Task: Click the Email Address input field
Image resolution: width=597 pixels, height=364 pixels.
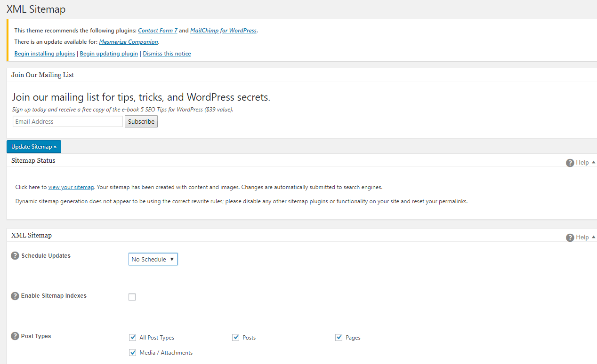Action: tap(67, 121)
